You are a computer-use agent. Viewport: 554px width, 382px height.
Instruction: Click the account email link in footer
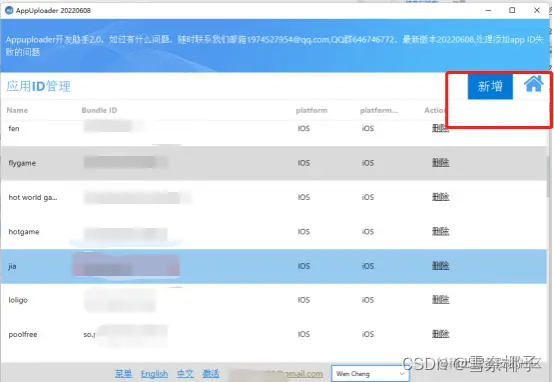277,374
